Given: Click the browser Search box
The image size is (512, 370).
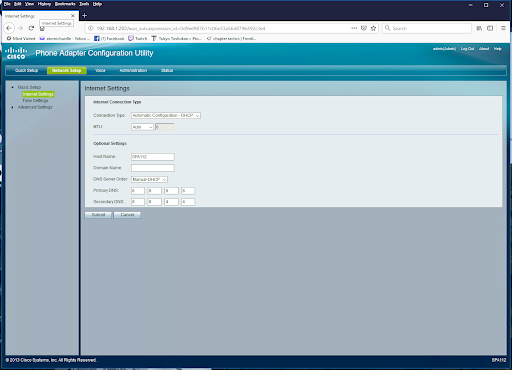Looking at the screenshot, I should click(x=427, y=28).
